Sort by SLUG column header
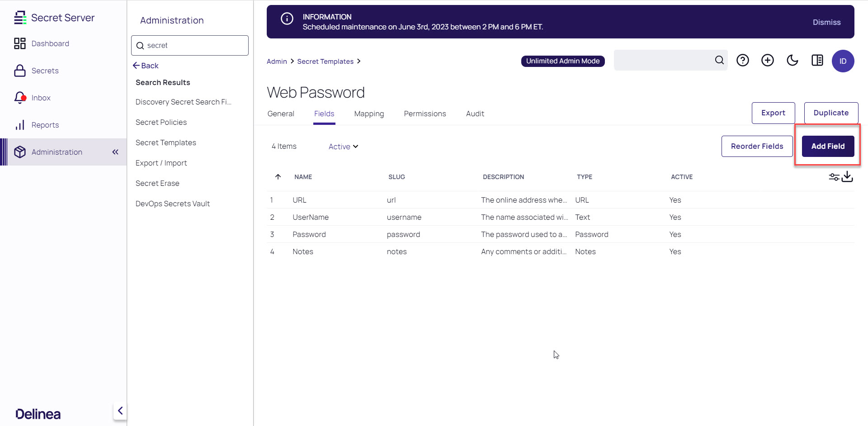The height and width of the screenshot is (426, 868). (396, 177)
